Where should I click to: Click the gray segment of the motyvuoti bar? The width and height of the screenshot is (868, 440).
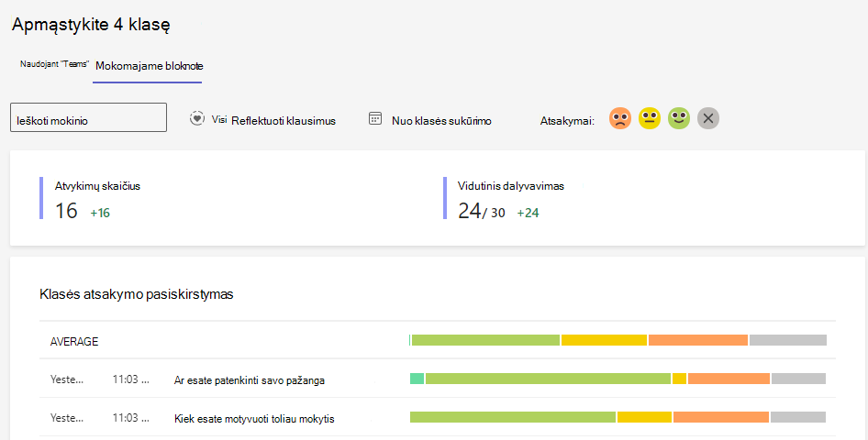[x=798, y=417]
